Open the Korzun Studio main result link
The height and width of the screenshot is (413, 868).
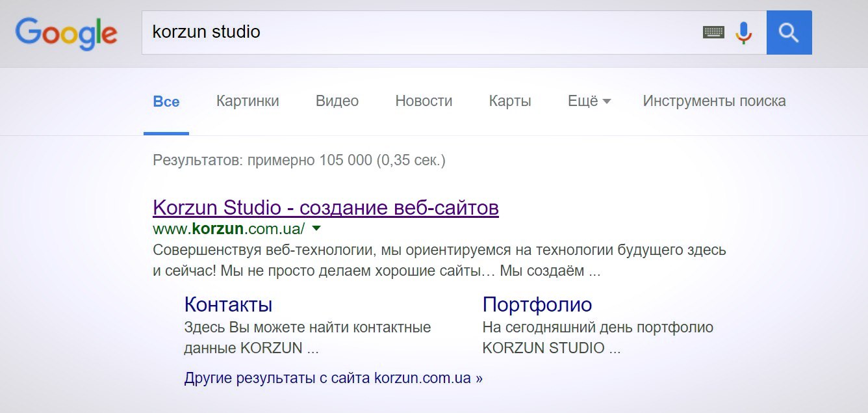pos(325,207)
